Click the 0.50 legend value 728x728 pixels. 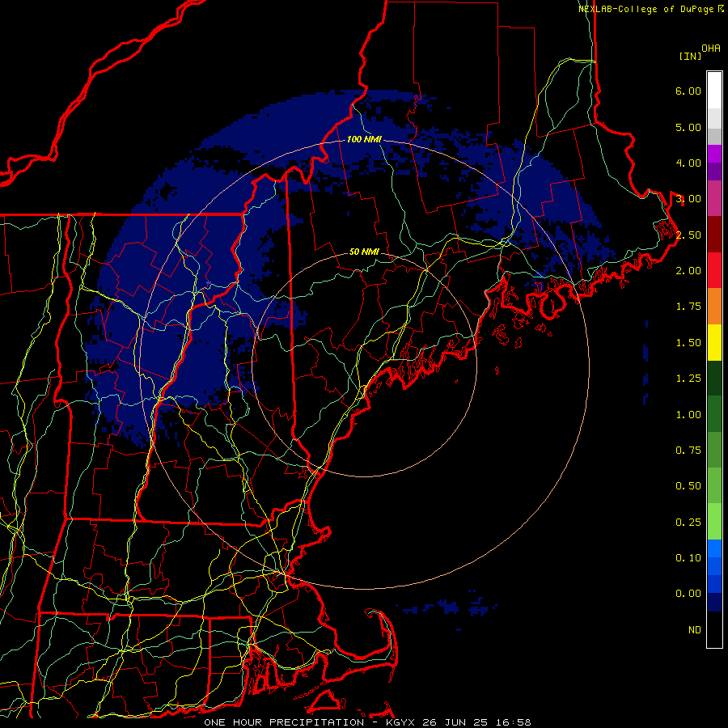click(688, 486)
